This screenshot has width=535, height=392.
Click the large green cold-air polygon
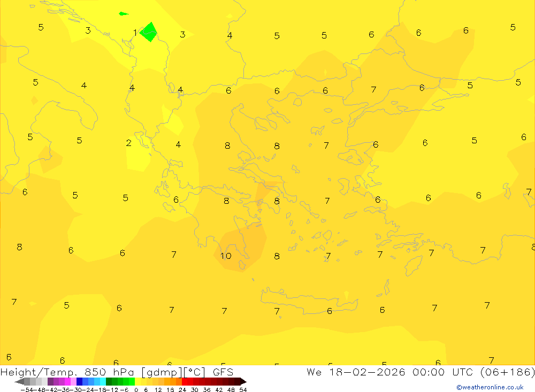tap(149, 32)
